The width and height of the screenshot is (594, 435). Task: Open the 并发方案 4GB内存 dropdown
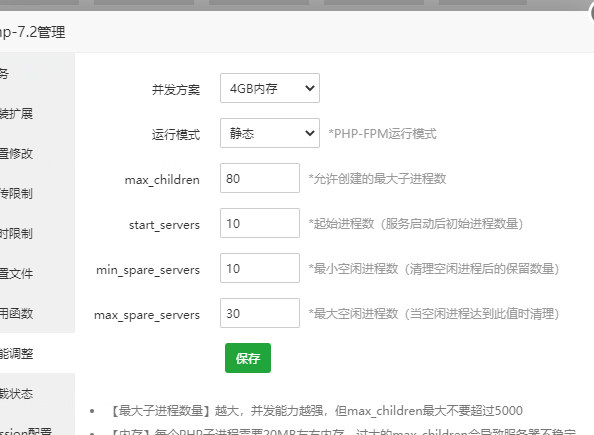[270, 88]
